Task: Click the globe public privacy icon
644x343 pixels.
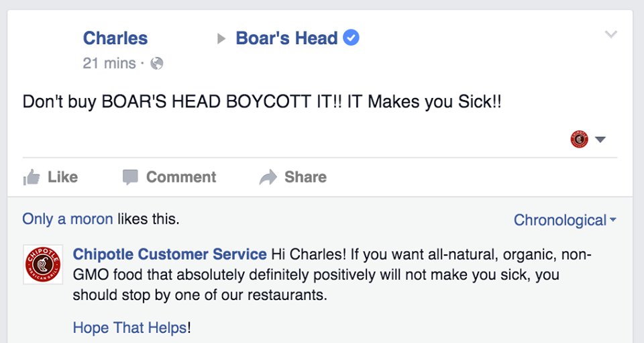Action: tap(157, 63)
